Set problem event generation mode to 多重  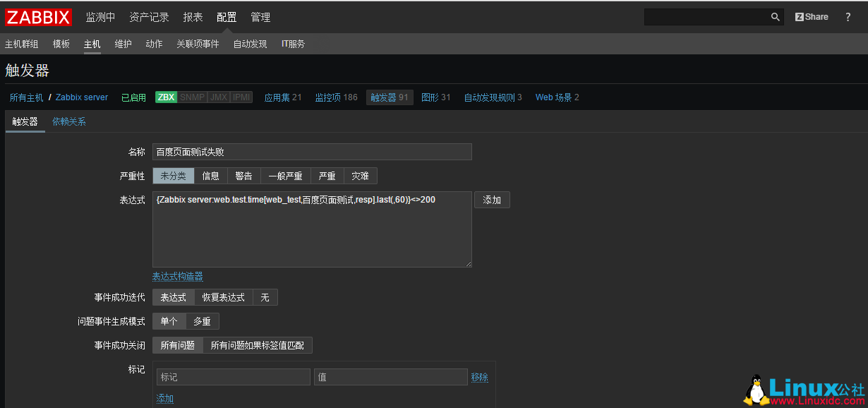click(x=203, y=320)
